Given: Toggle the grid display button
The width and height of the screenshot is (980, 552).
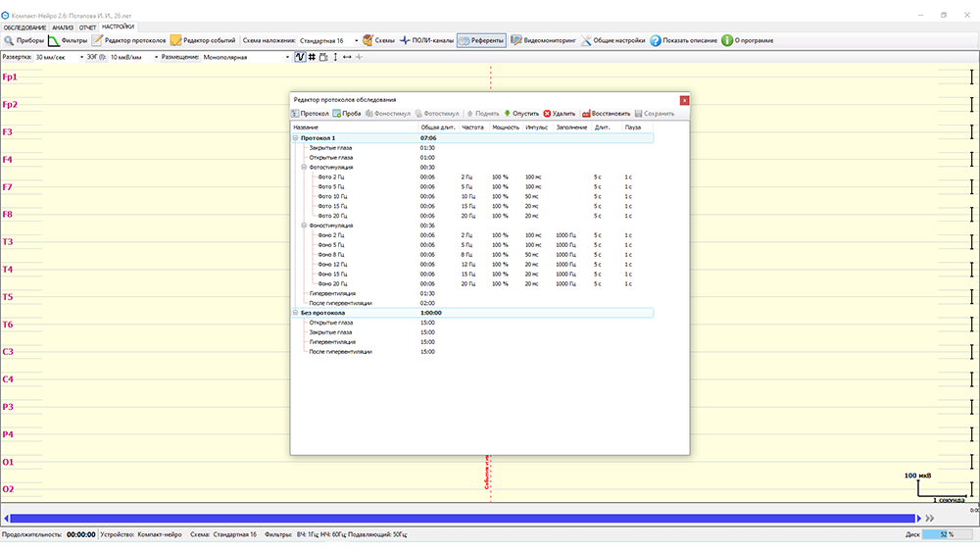Looking at the screenshot, I should click(312, 57).
